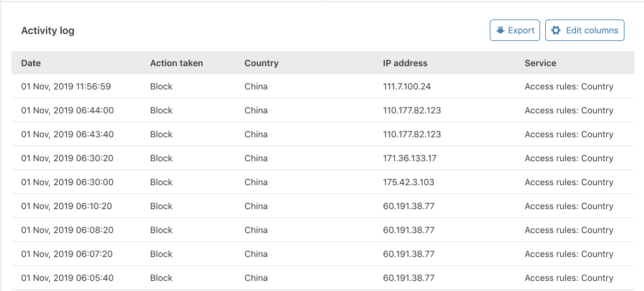This screenshot has height=291, width=644.
Task: Click the Activity log heading
Action: pyautogui.click(x=48, y=30)
